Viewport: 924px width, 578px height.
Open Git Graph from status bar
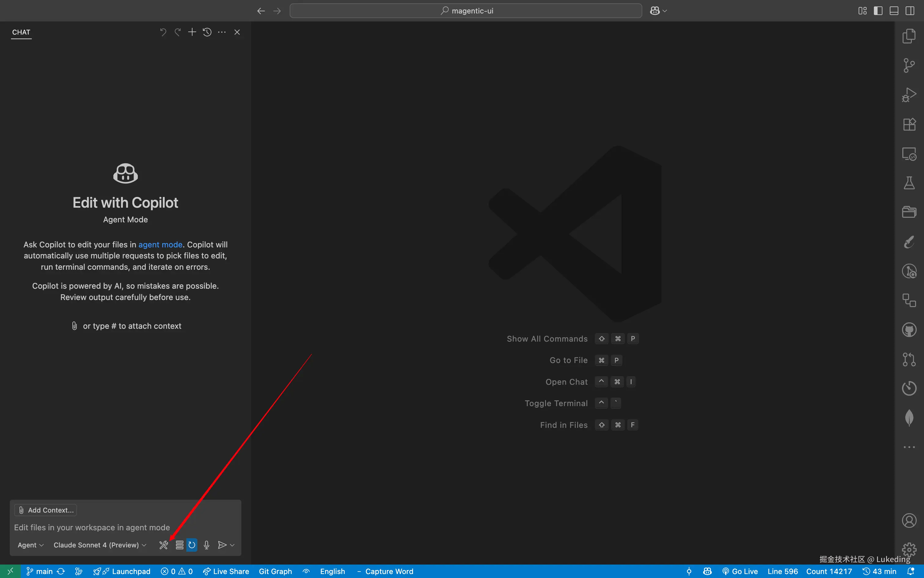click(275, 572)
